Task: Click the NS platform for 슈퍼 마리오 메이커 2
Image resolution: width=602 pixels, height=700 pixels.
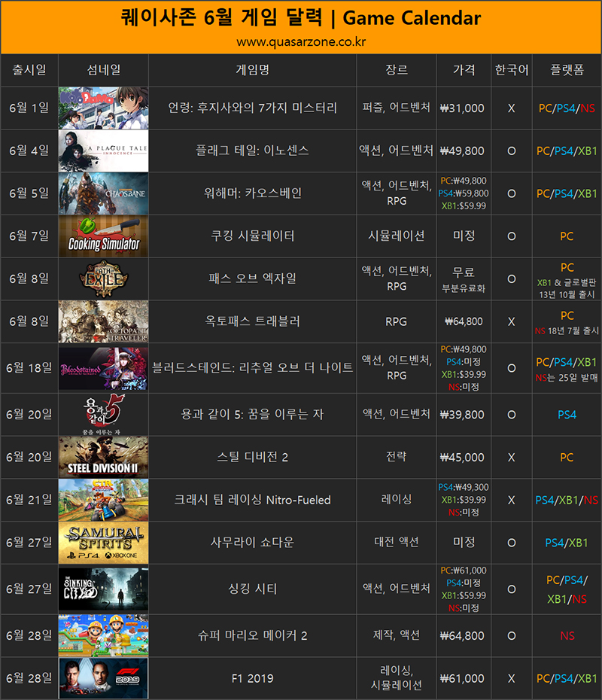Action: (x=567, y=636)
